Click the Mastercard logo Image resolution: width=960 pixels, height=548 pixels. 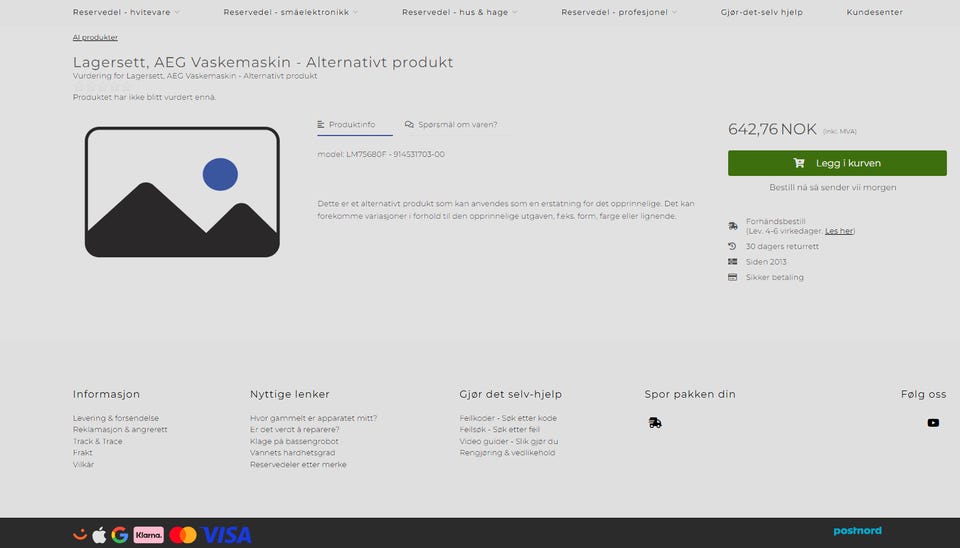(183, 535)
